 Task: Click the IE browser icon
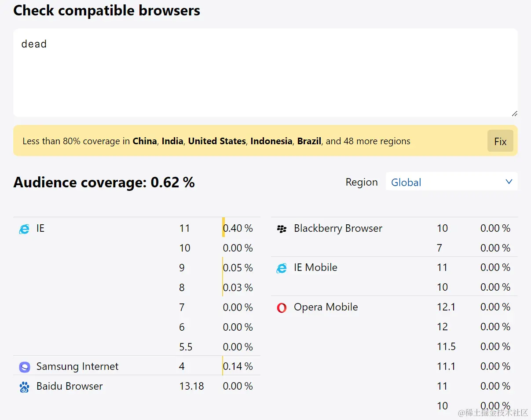24,229
